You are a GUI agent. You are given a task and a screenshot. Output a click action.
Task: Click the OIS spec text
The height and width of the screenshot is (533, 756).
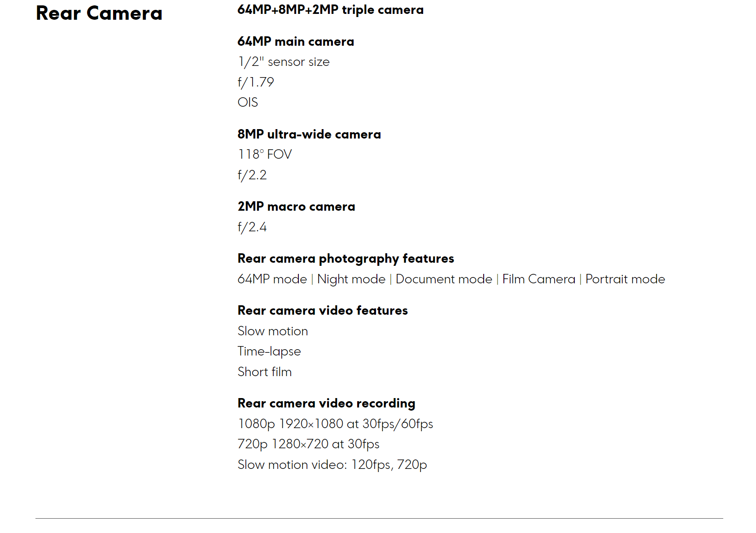point(248,102)
